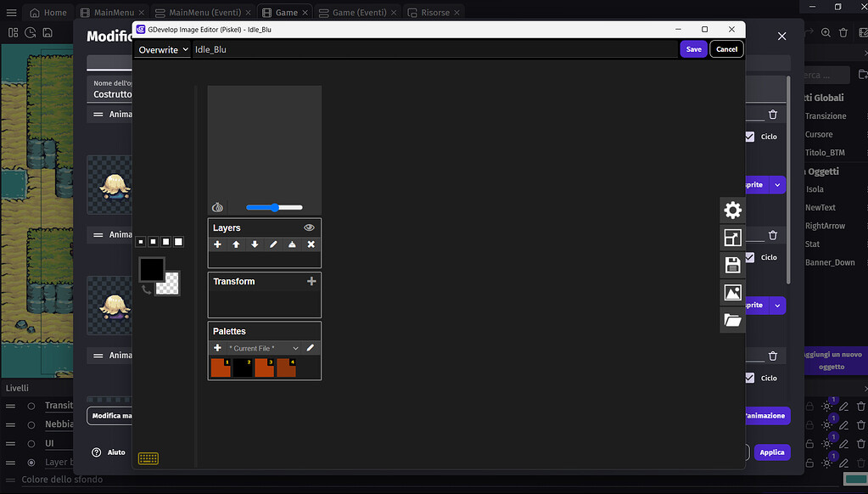Open Piskel preferences gear
Image resolution: width=868 pixels, height=494 pixels.
[x=732, y=210]
